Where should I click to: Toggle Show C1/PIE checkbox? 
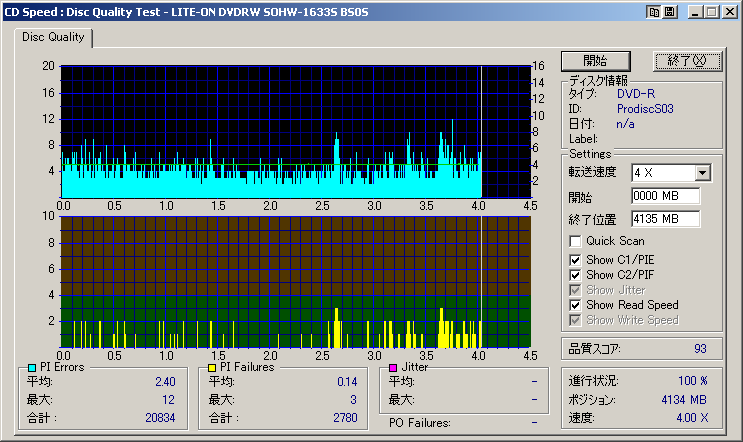(575, 260)
